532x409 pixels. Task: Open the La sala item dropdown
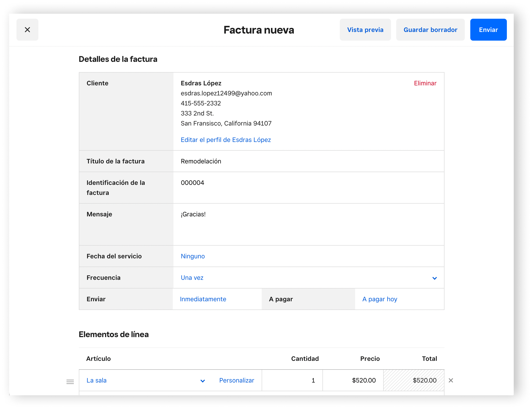(x=202, y=380)
